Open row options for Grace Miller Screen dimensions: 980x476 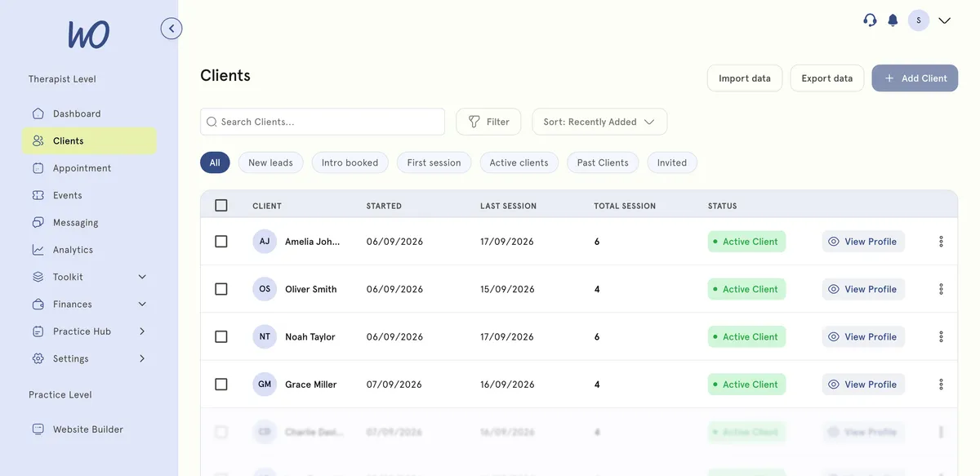click(941, 385)
